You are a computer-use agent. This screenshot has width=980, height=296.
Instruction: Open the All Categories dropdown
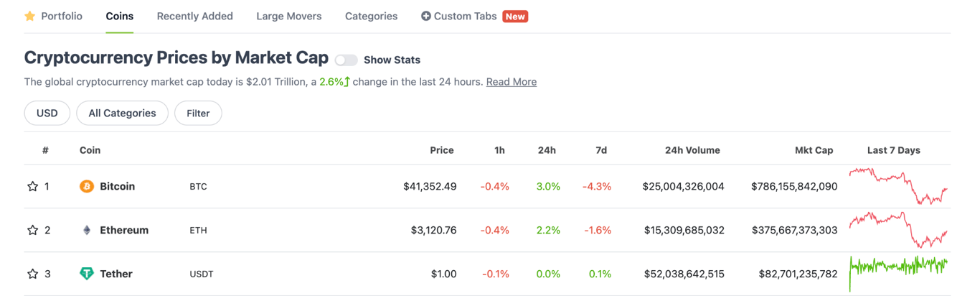click(x=122, y=114)
